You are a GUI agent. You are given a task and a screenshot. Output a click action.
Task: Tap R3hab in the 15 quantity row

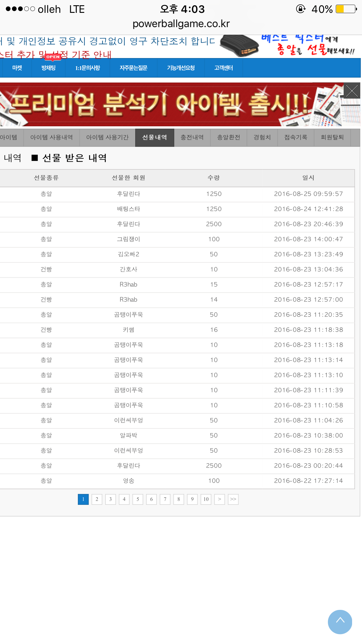coord(129,284)
